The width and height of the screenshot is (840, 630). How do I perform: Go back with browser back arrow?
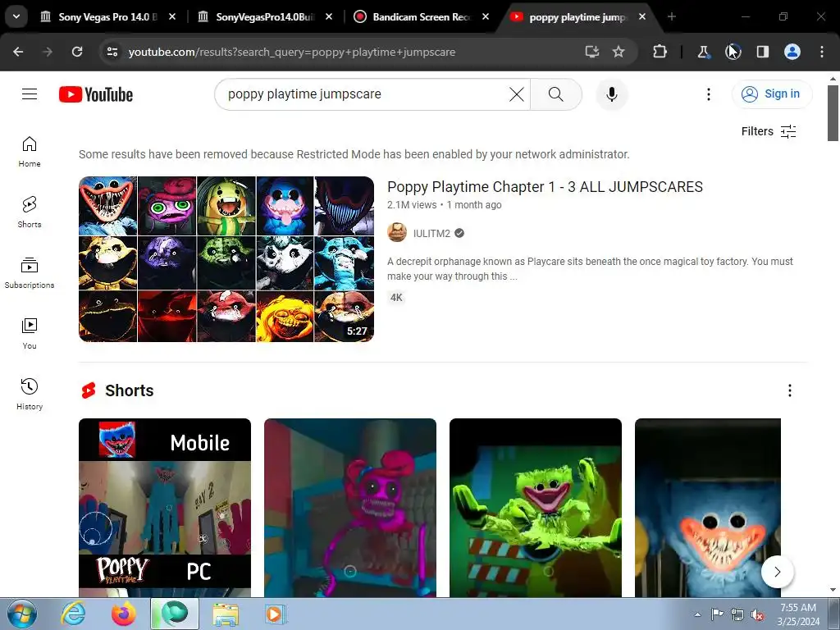tap(18, 52)
